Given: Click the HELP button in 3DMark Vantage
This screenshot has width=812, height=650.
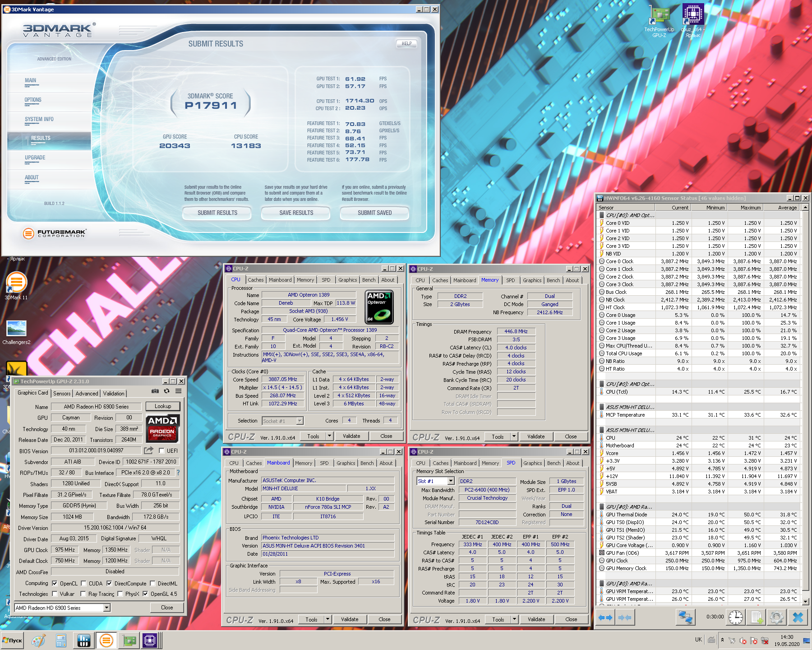Looking at the screenshot, I should 406,44.
